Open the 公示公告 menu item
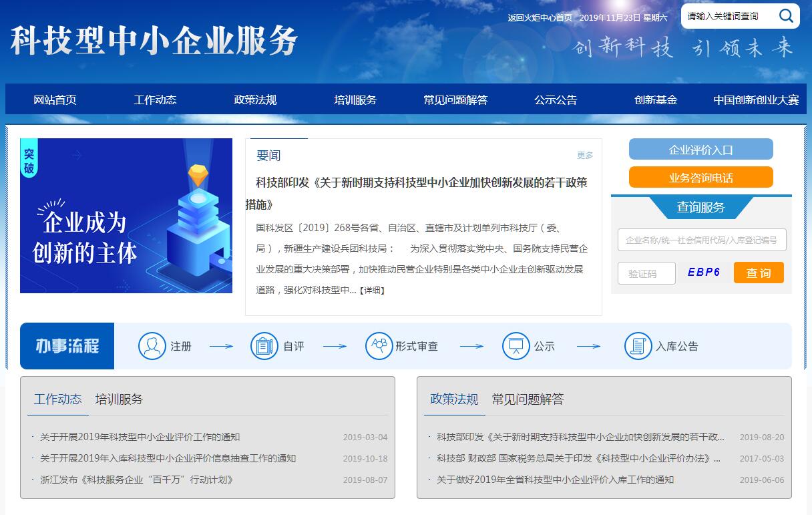Image resolution: width=812 pixels, height=515 pixels. pos(555,99)
